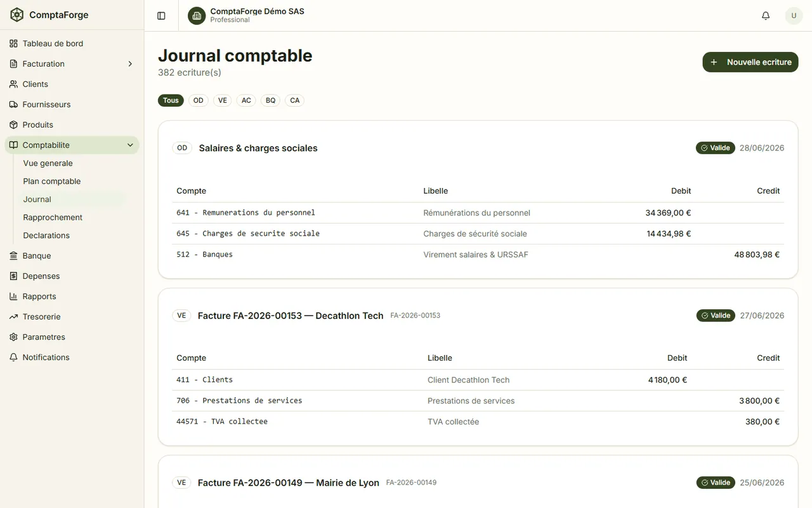Viewport: 812px width, 508px height.
Task: Open the Produits section
Action: (x=72, y=125)
